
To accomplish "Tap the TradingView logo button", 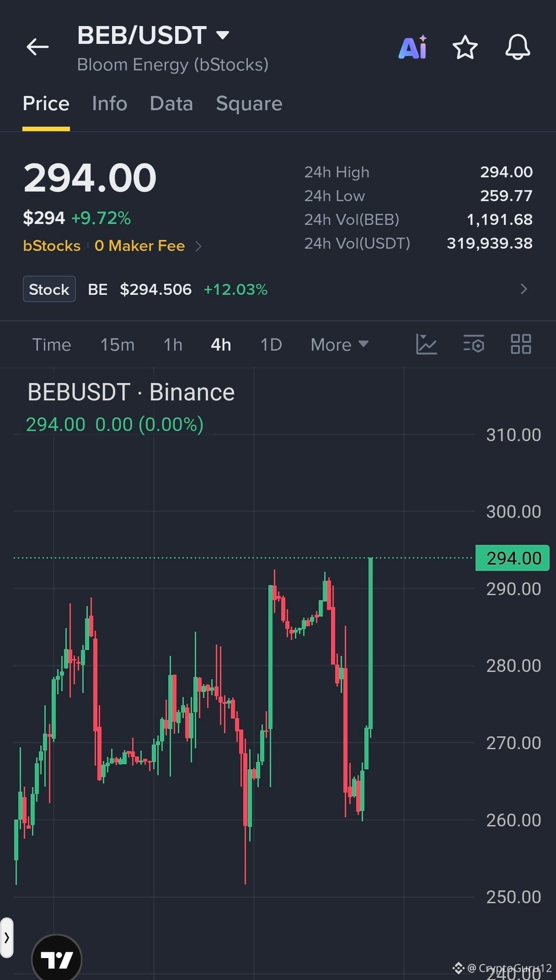I will (57, 959).
